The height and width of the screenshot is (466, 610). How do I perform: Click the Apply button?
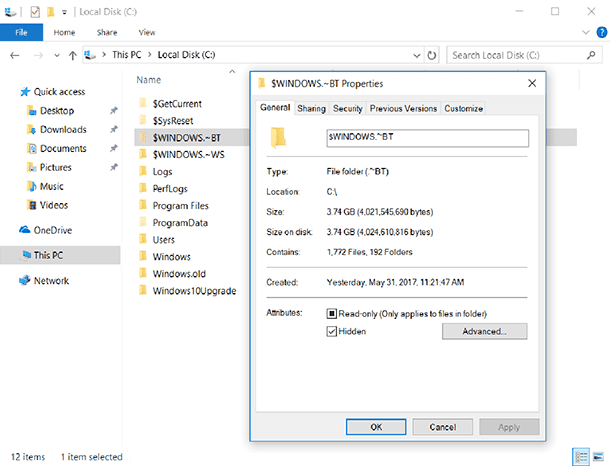click(x=509, y=427)
